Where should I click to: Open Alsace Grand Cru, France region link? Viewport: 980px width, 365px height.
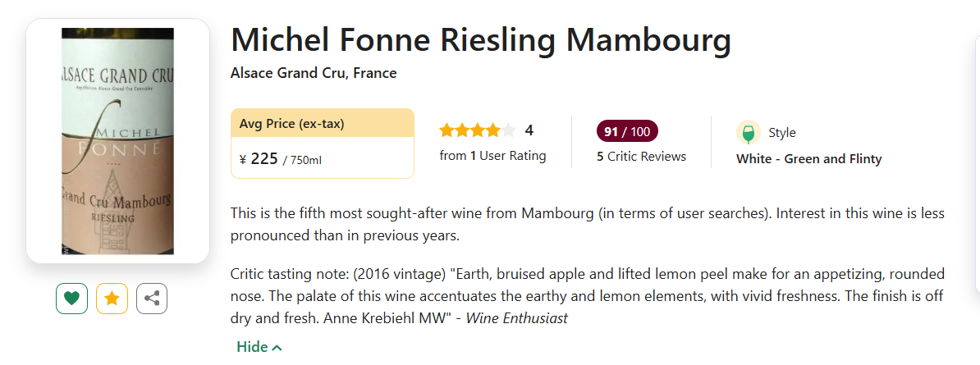314,73
